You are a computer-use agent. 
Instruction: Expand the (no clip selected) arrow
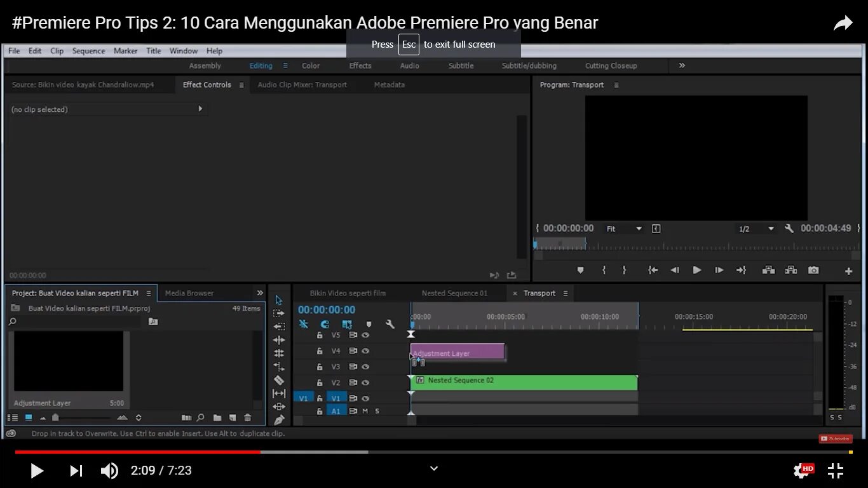200,109
